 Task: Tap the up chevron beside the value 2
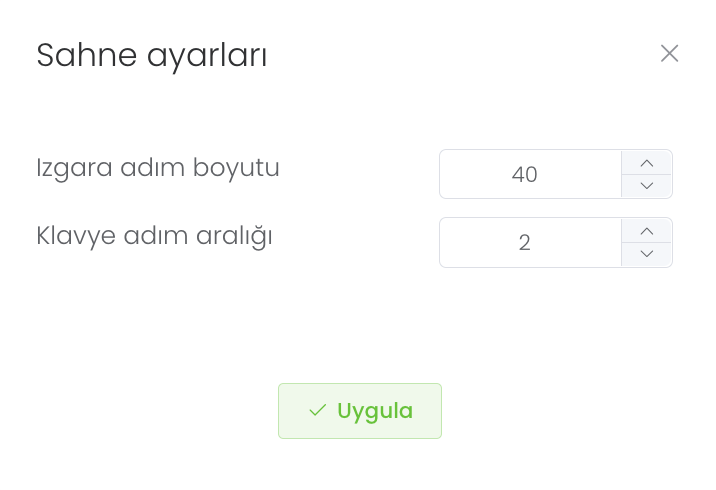(647, 231)
